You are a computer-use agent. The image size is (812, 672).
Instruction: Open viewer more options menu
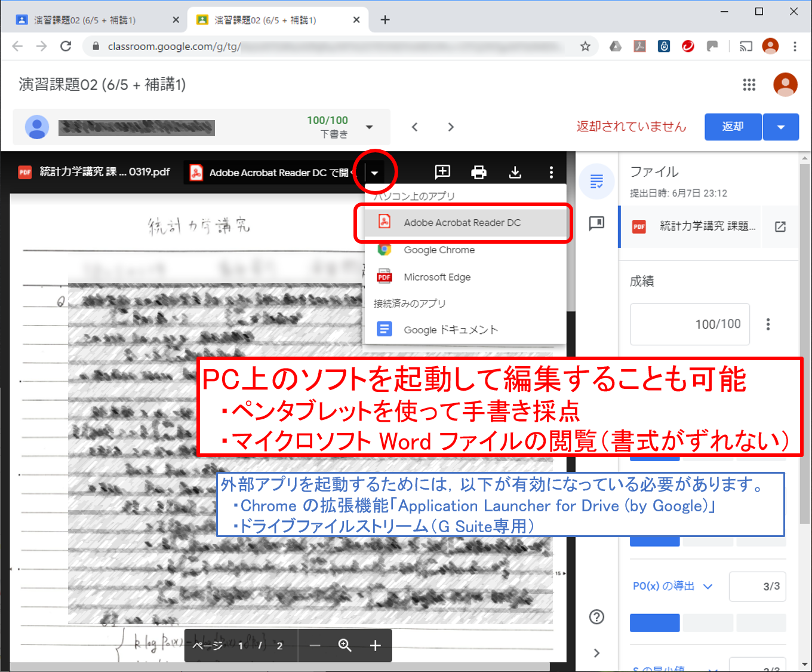[551, 172]
